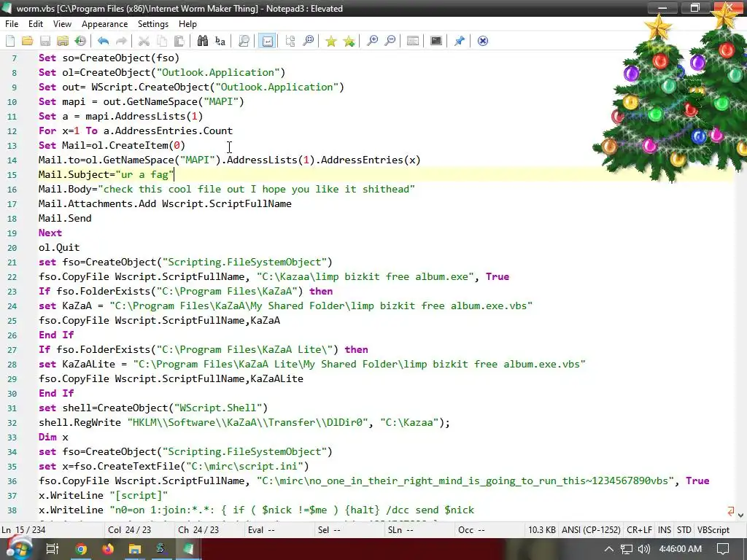Toggle STD mode in the status bar
This screenshot has width=747, height=560.
(684, 530)
